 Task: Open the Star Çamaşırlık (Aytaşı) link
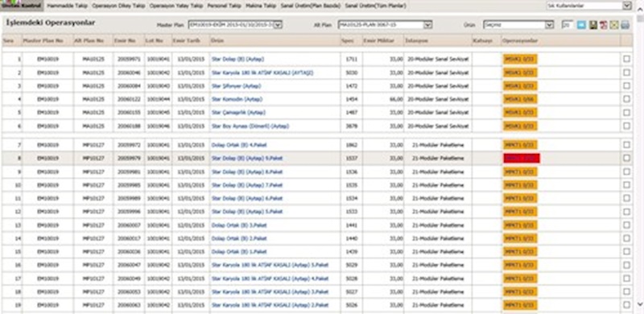(238, 113)
